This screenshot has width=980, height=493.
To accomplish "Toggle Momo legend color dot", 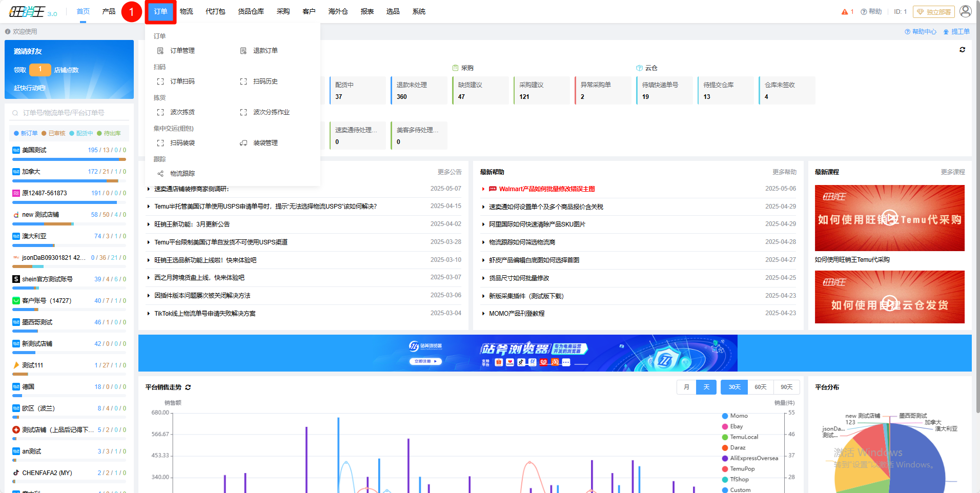I will (725, 416).
